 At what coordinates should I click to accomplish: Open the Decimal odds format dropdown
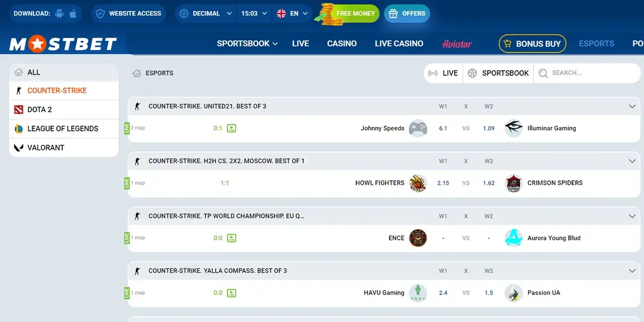coord(206,13)
